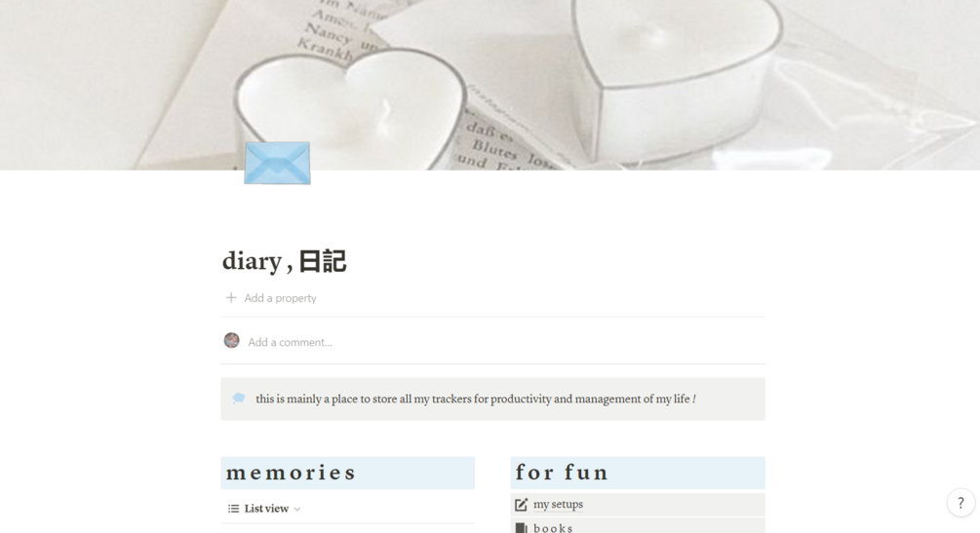Screen dimensions: 980x533
Task: Click the blue envelope page icon
Action: [277, 163]
